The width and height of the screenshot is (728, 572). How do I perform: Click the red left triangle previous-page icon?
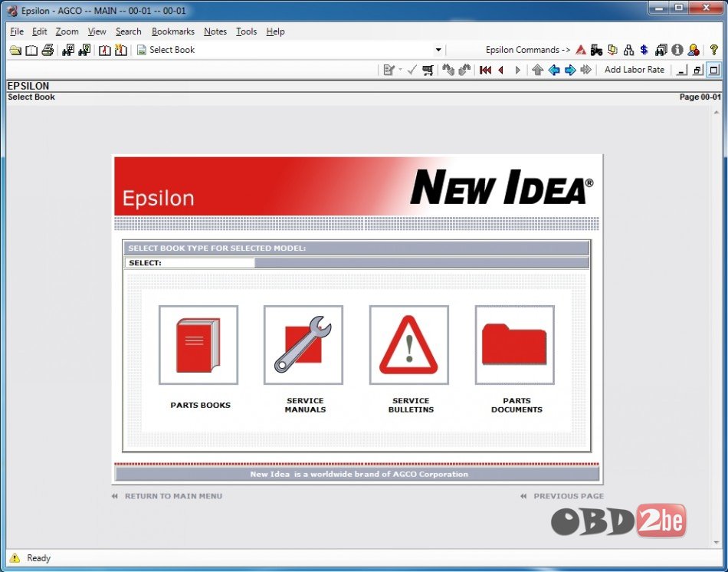pos(501,71)
